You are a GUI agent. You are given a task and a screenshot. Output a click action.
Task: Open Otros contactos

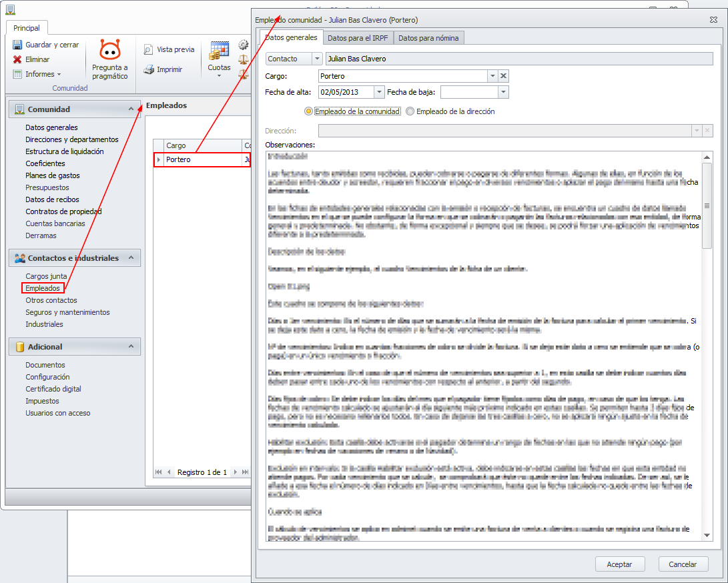[x=51, y=300]
